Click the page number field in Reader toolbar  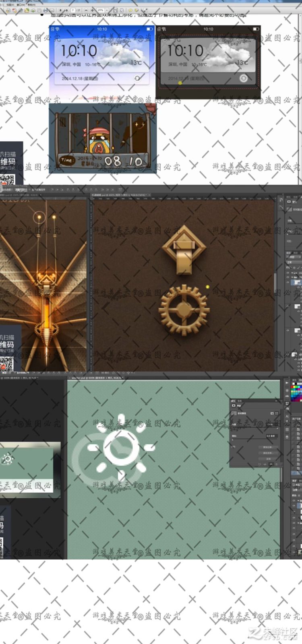pyautogui.click(x=73, y=10)
